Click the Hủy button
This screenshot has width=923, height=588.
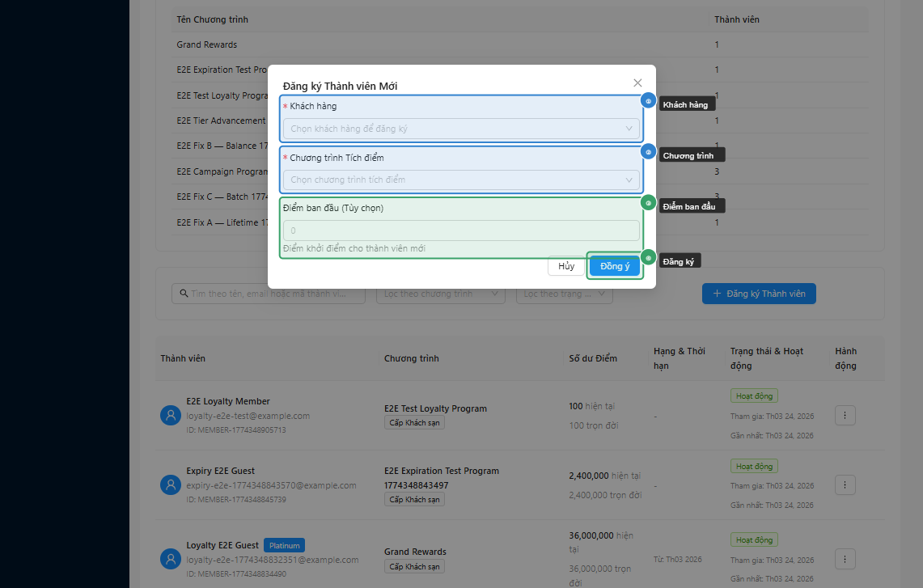click(566, 266)
